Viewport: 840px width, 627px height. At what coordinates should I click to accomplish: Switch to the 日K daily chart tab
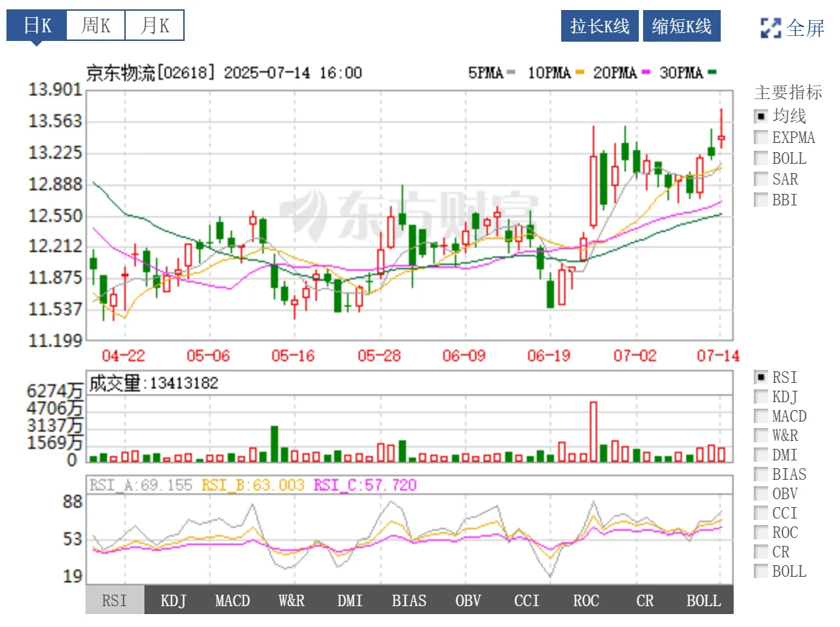[x=37, y=25]
